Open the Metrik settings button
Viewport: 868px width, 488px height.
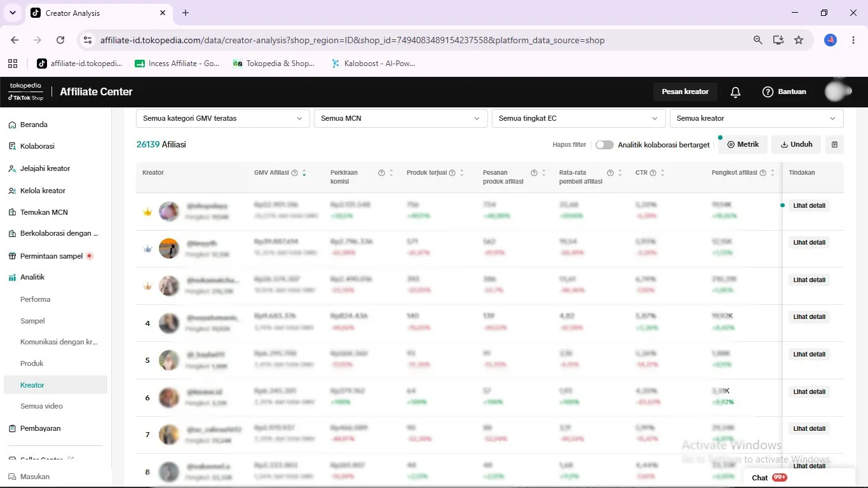tap(743, 145)
